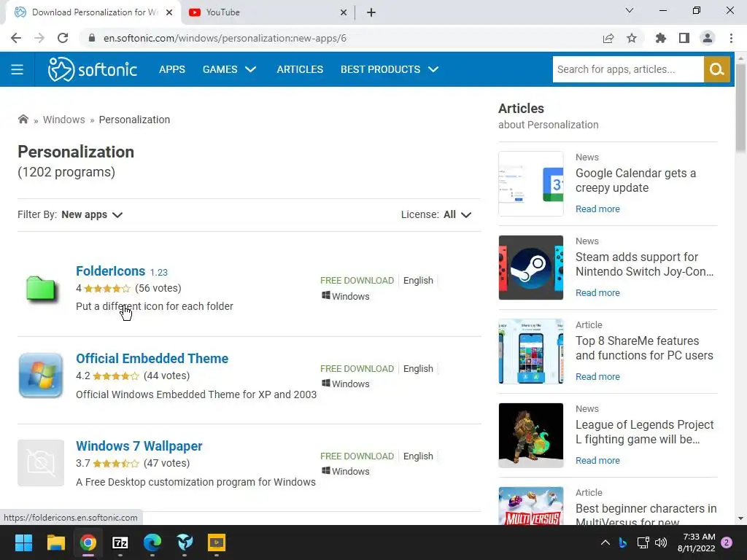The width and height of the screenshot is (747, 560).
Task: Click the volume icon in system tray
Action: pyautogui.click(x=661, y=542)
